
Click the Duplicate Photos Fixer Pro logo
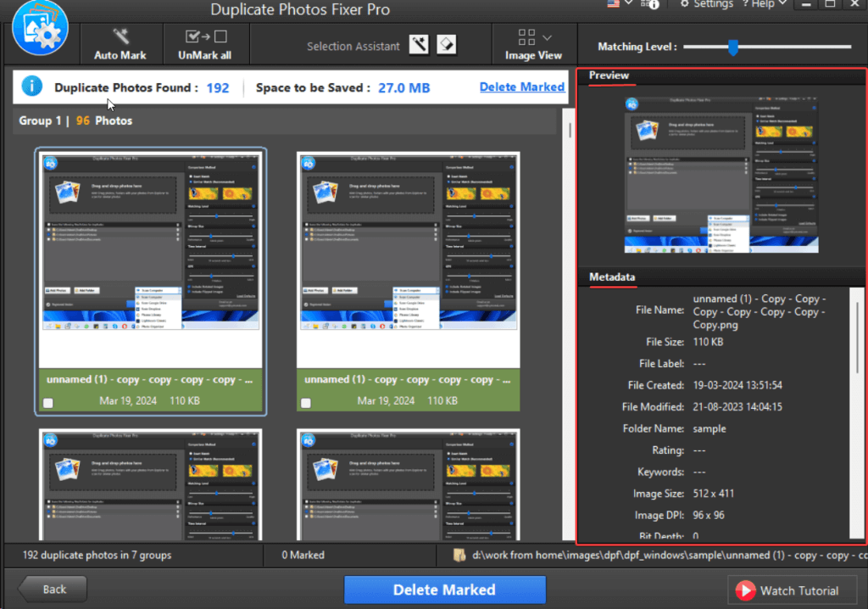(40, 28)
